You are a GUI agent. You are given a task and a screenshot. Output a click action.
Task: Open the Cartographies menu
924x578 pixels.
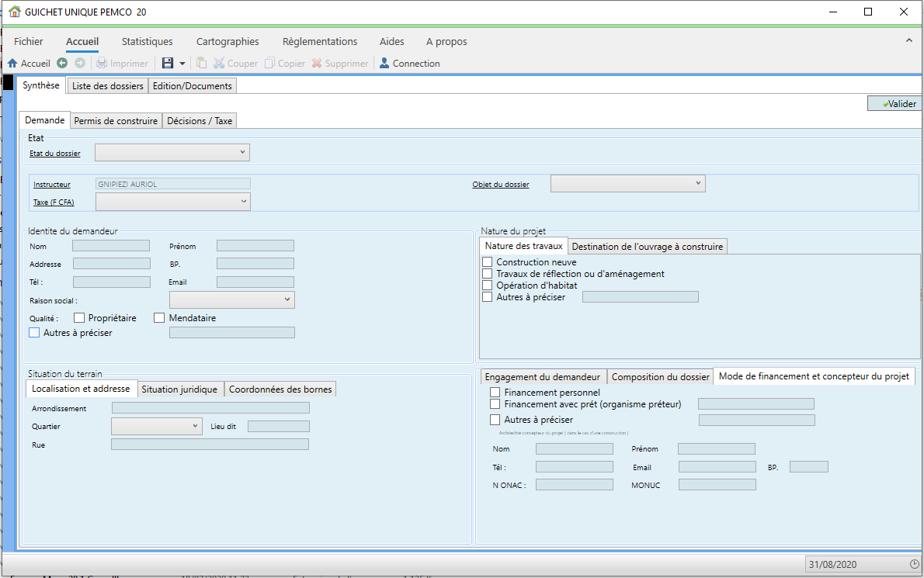point(228,41)
